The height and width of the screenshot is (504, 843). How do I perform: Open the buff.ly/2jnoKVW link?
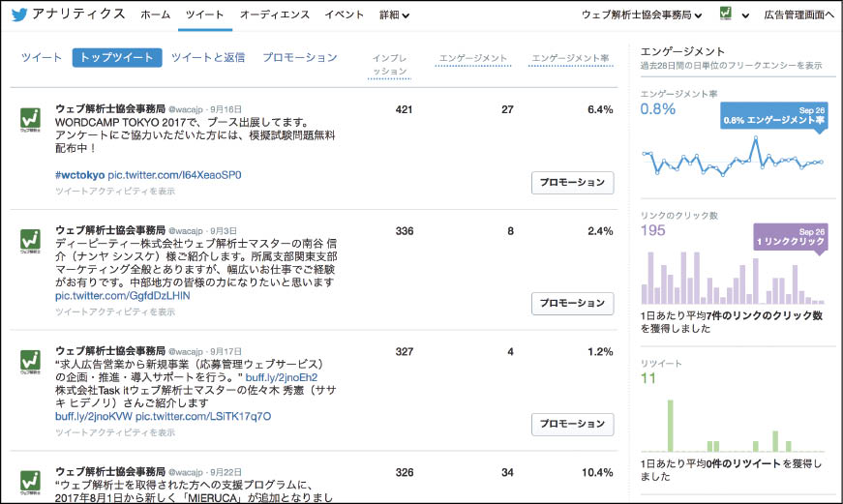94,416
